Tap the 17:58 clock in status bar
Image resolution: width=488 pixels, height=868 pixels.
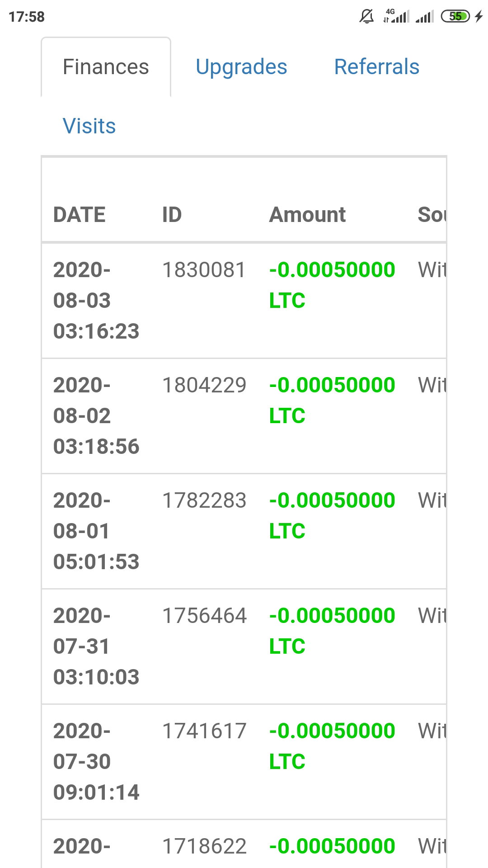click(x=27, y=17)
